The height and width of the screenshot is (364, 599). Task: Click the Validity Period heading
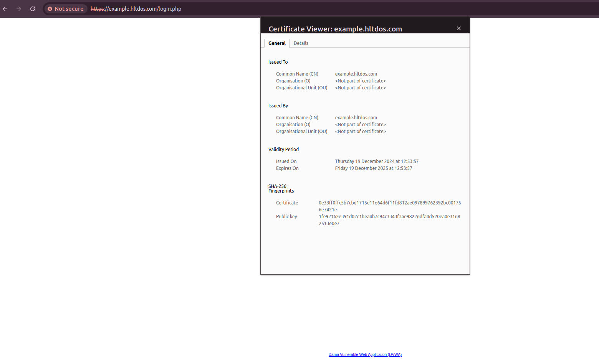point(283,150)
